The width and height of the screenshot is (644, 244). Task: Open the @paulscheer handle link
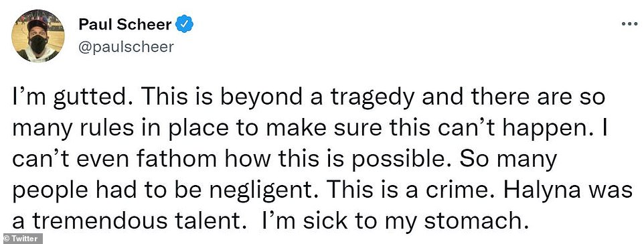point(126,46)
